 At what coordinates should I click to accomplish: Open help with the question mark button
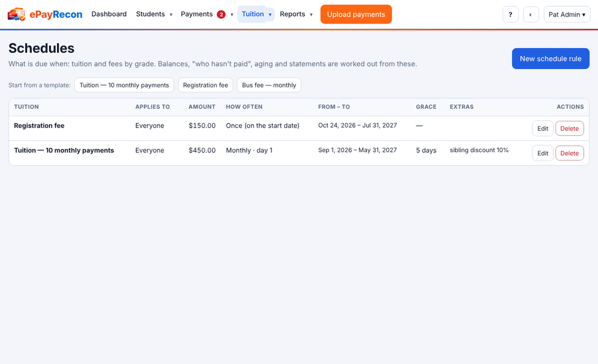click(x=510, y=14)
